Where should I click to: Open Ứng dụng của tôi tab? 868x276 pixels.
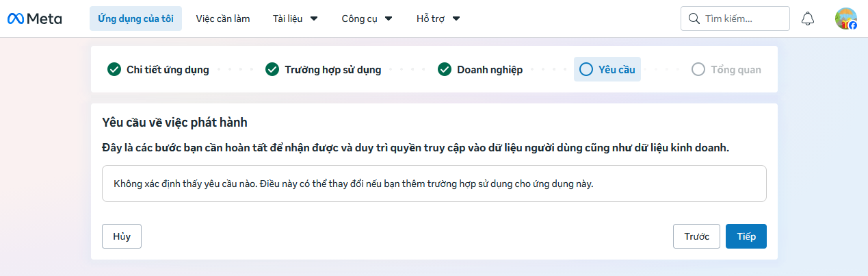[135, 18]
